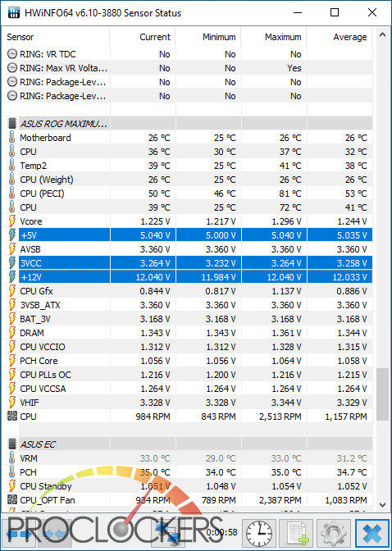This screenshot has height=551, width=392.
Task: Click the scrollbar up arrow
Action: 382,34
